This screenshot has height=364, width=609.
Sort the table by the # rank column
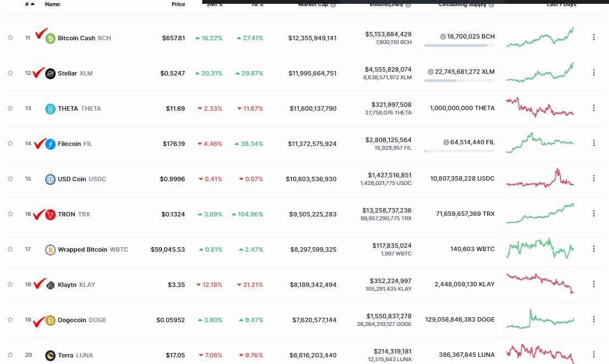point(30,4)
